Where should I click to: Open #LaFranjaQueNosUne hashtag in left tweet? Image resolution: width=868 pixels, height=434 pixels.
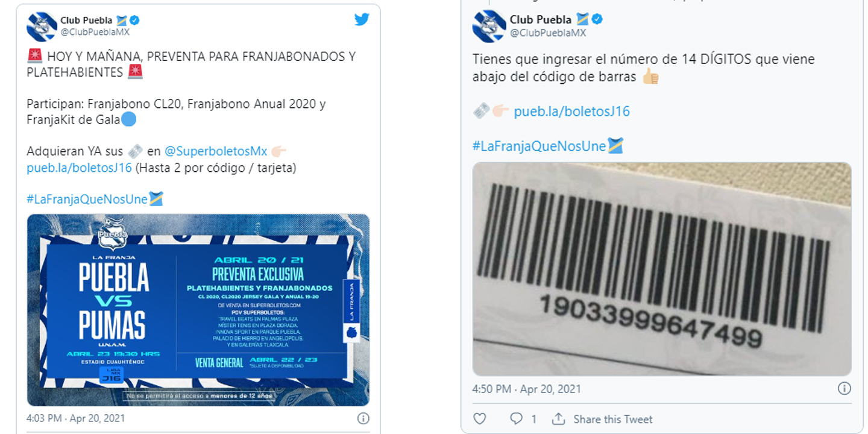coord(87,199)
